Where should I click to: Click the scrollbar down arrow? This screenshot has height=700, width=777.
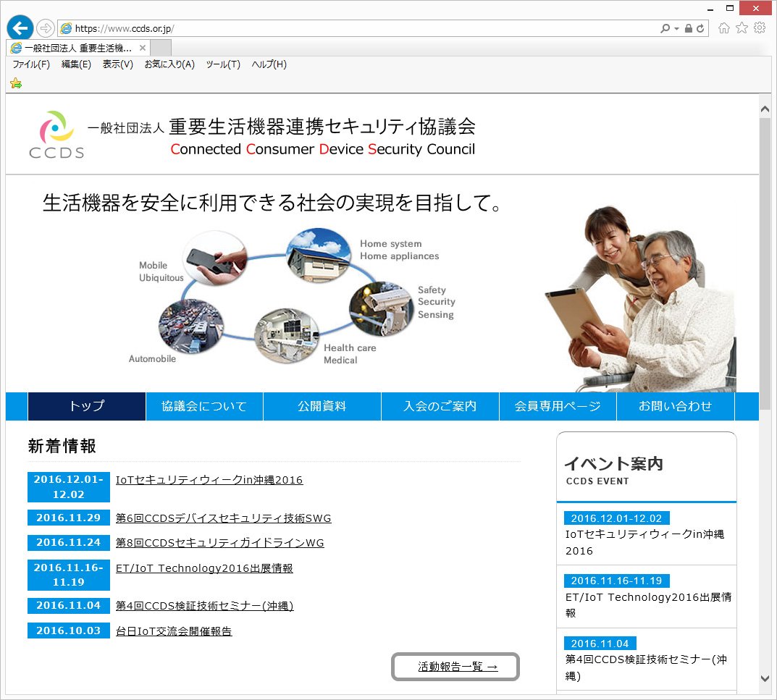click(765, 679)
